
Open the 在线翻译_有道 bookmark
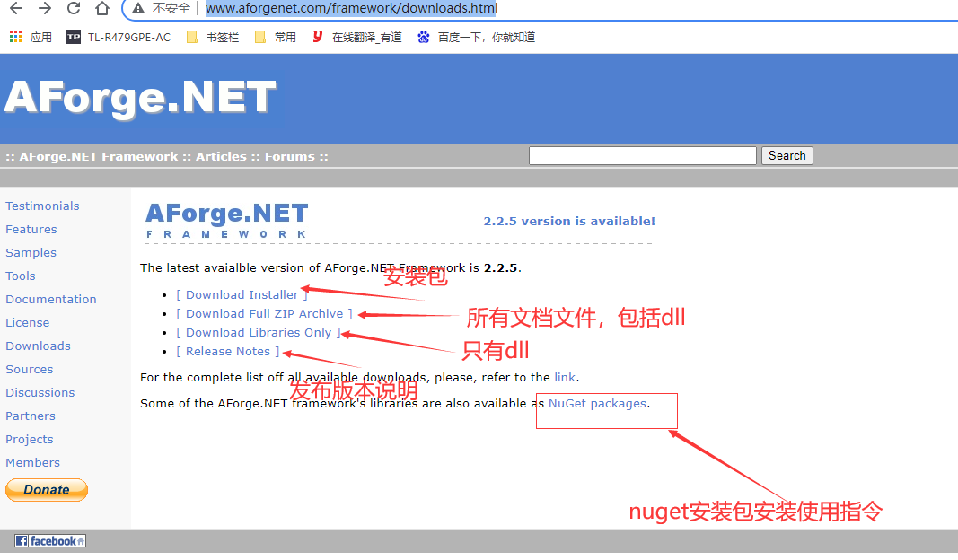pyautogui.click(x=356, y=38)
